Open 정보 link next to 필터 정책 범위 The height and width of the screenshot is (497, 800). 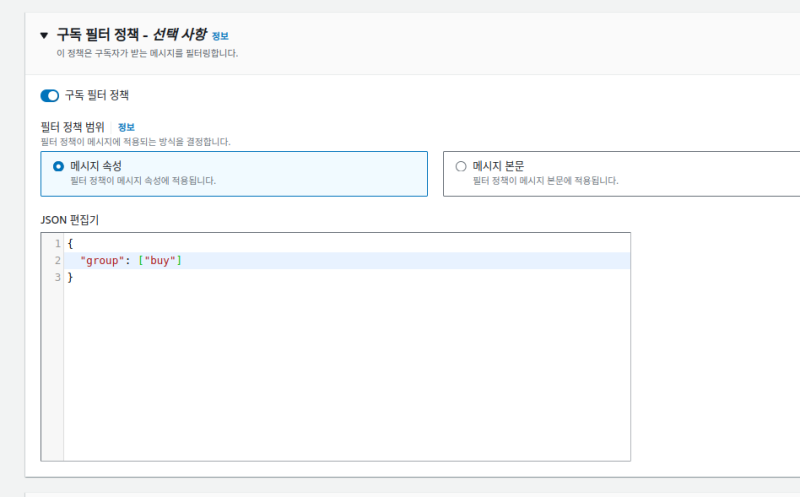126,128
